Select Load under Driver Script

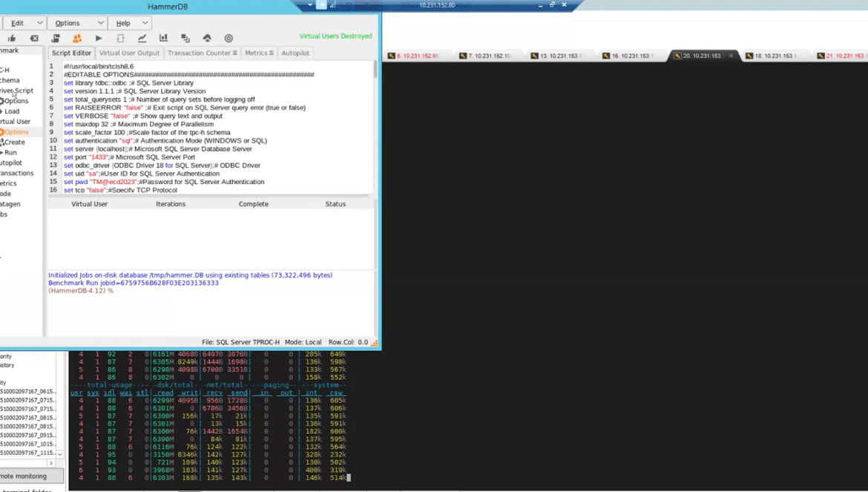pyautogui.click(x=12, y=111)
